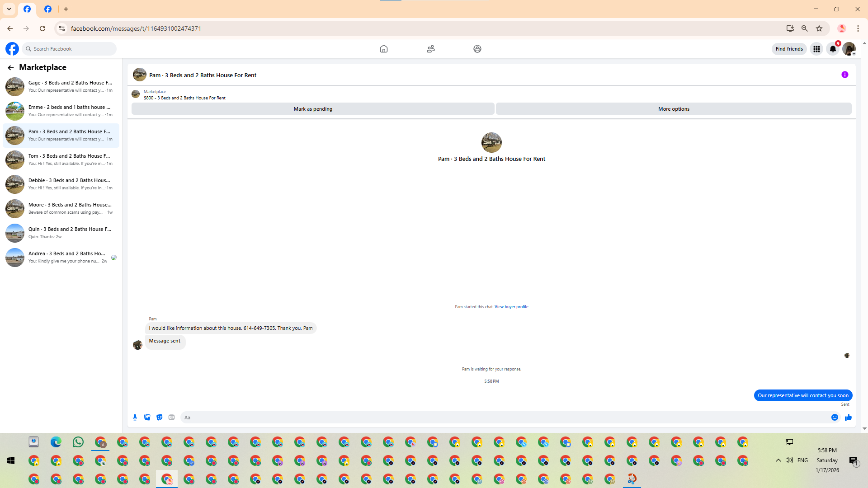
Task: Open View buyer profile link
Action: coord(511,307)
